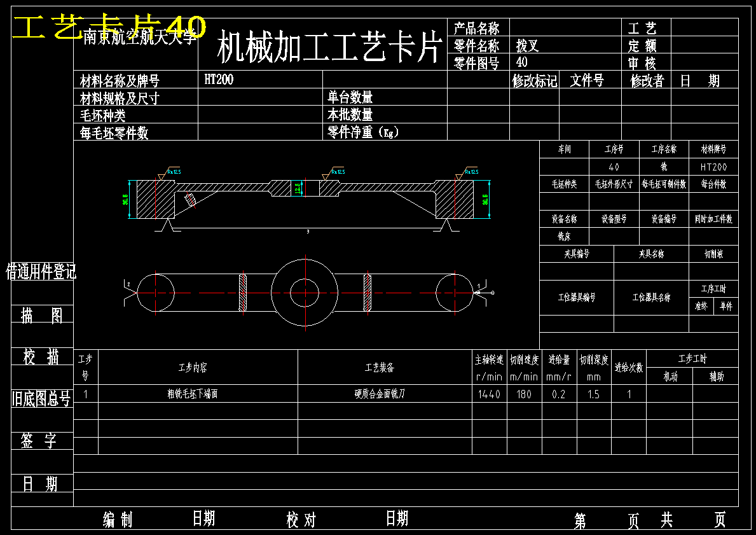This screenshot has width=756, height=535.
Task: Click the '切削液' header cell
Action: 713,254
